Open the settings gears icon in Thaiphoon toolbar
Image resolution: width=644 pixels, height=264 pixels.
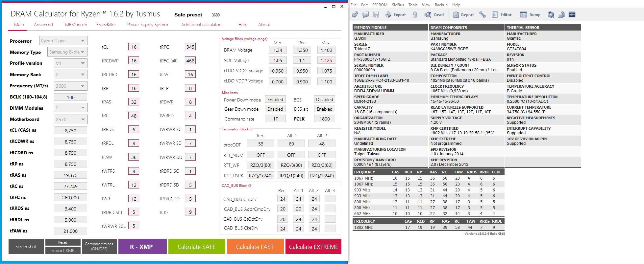pyautogui.click(x=355, y=14)
